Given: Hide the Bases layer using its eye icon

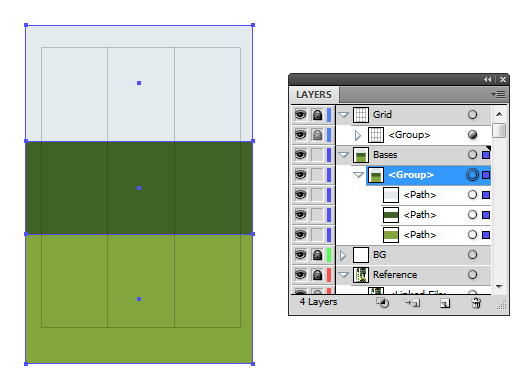Looking at the screenshot, I should point(300,155).
